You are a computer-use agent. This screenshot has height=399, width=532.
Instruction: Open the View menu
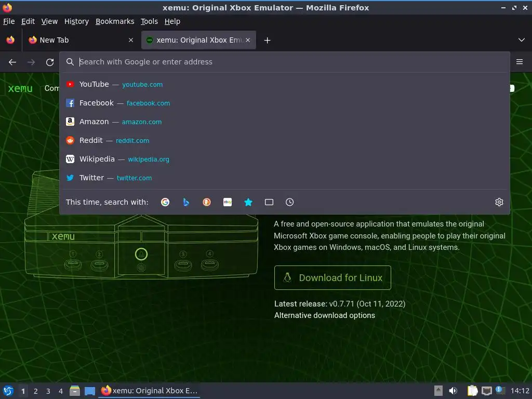click(x=49, y=21)
